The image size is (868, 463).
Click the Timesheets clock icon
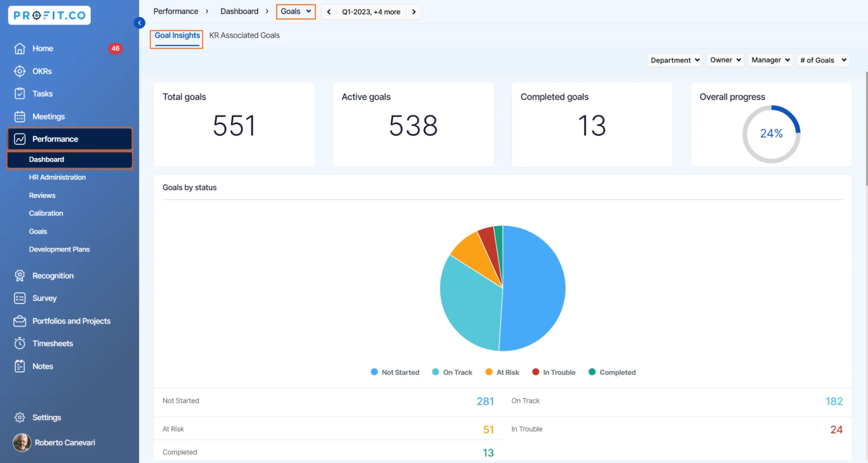(20, 343)
